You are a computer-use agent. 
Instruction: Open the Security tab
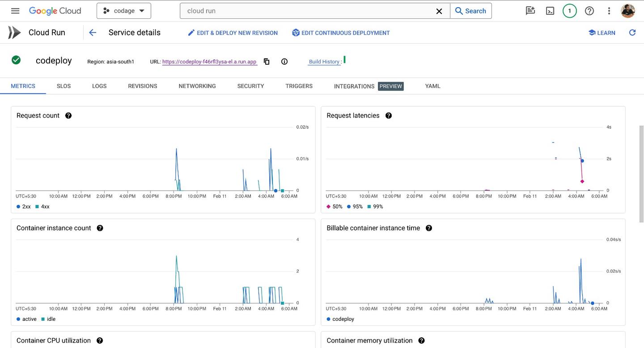[250, 86]
